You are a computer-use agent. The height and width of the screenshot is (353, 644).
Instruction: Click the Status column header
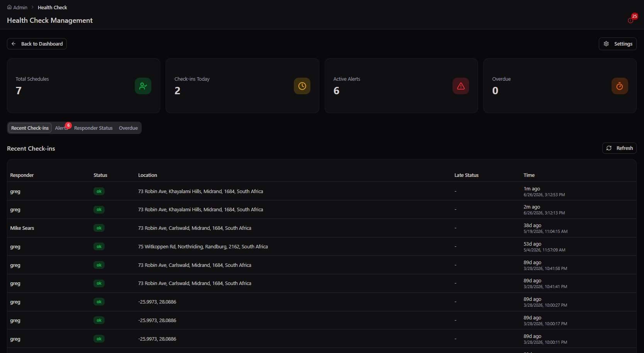click(100, 175)
